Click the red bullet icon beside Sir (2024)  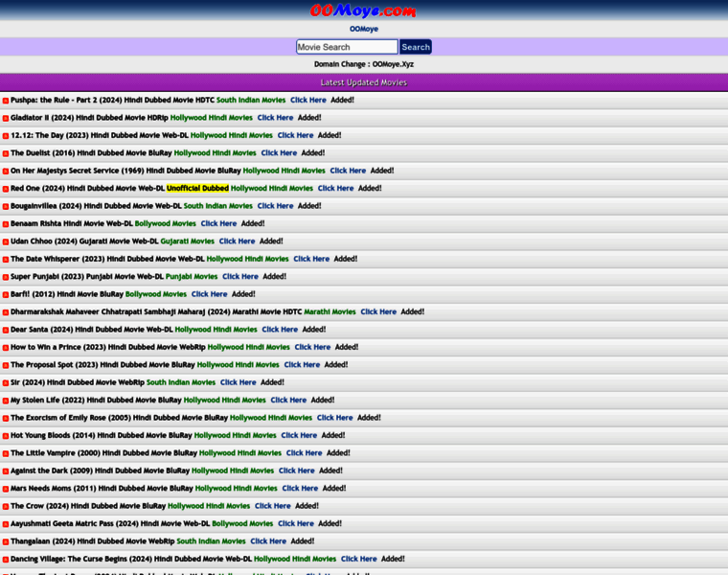6,382
